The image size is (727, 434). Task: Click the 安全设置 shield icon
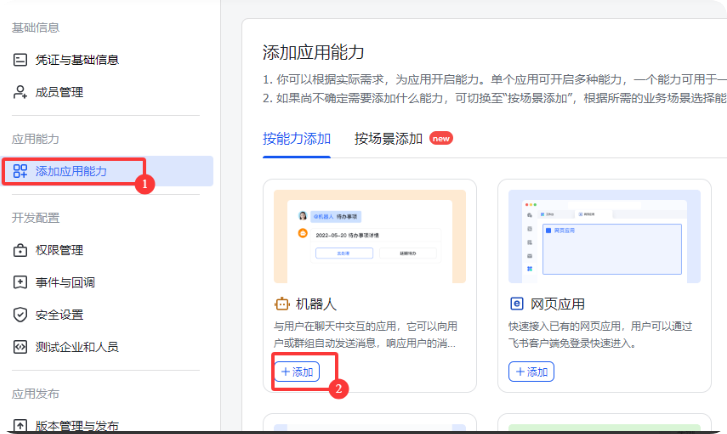point(20,314)
